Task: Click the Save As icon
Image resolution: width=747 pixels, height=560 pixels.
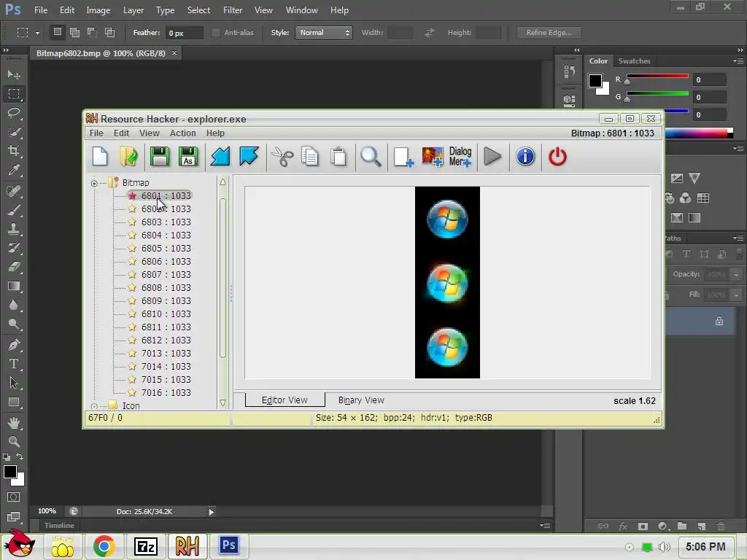Action: pos(187,157)
